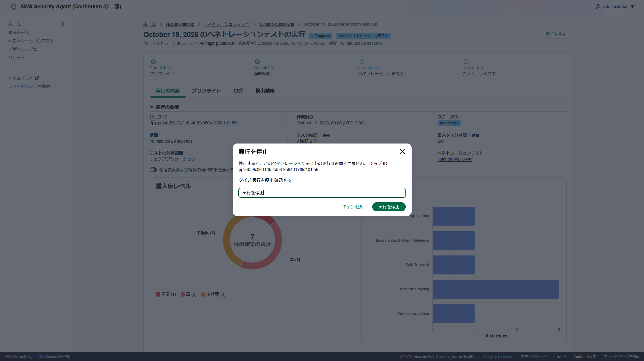644x361 pixels.
Task: Collapse the left sidebar with chevron
Action: click(x=63, y=24)
